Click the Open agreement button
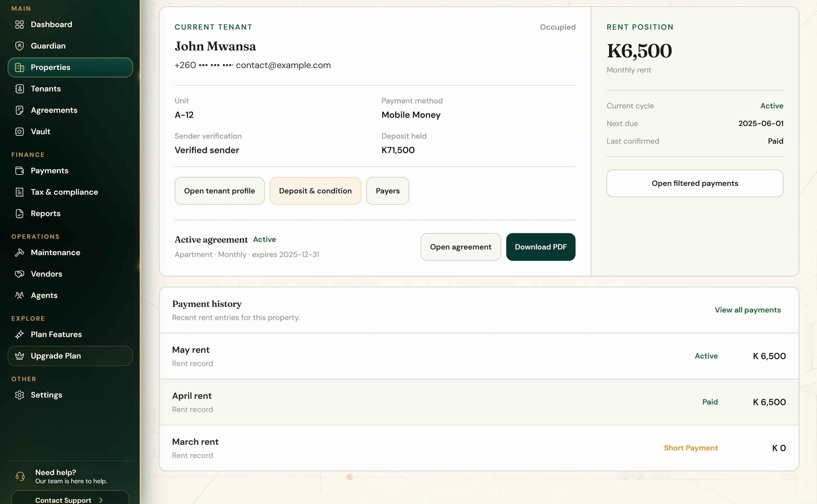 pos(461,247)
